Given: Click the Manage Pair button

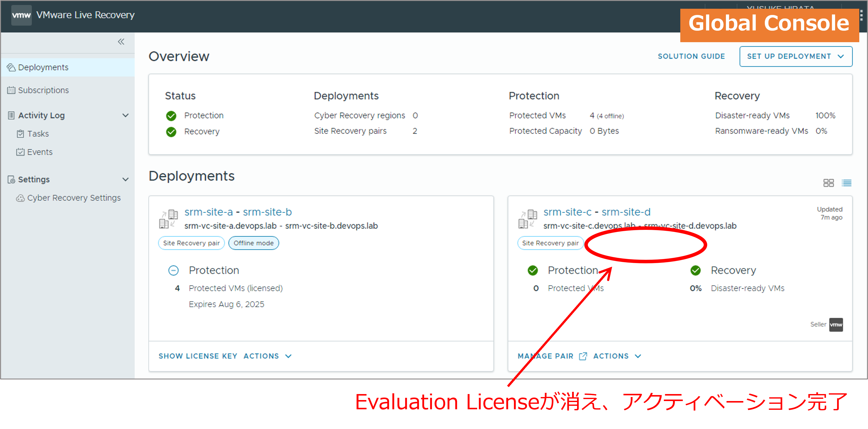Looking at the screenshot, I should pos(545,356).
